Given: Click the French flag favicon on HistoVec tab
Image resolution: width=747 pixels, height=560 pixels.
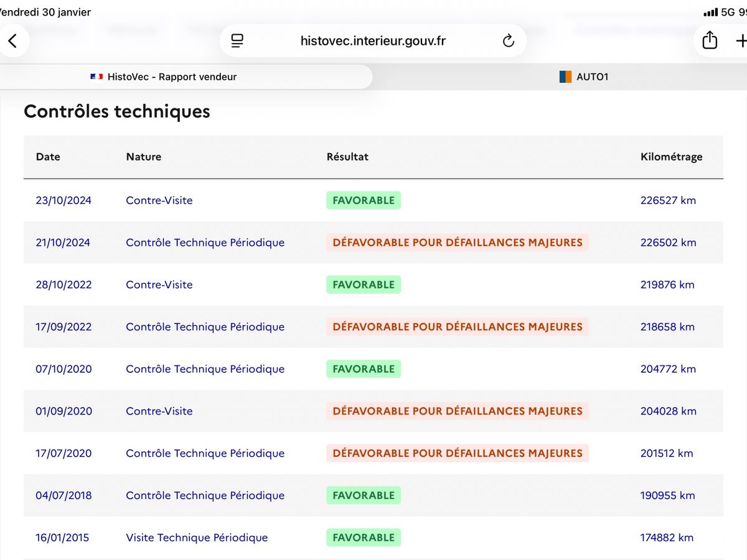Looking at the screenshot, I should [x=96, y=77].
